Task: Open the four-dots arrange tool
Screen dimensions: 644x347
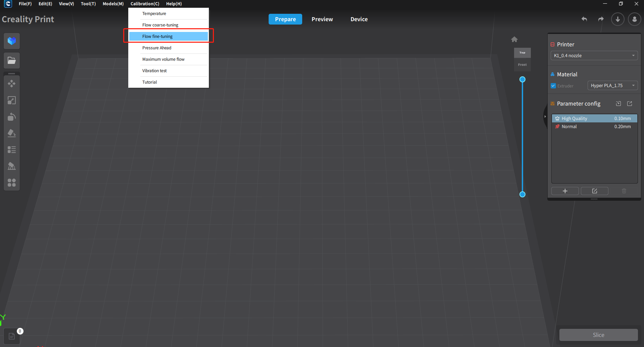Action: click(x=12, y=183)
